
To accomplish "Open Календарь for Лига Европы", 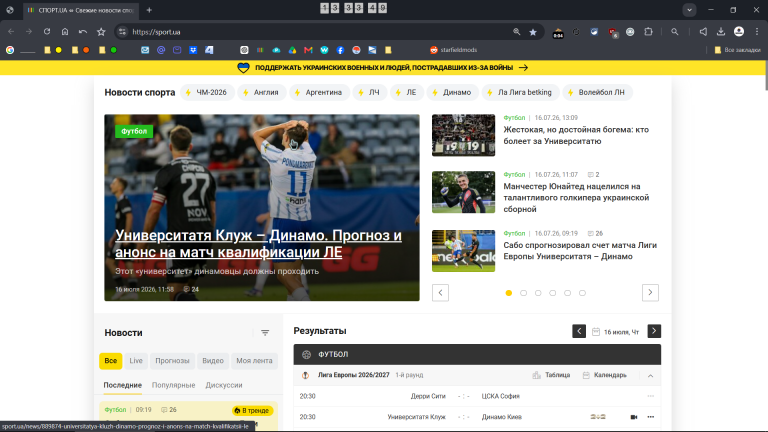I will tap(604, 375).
